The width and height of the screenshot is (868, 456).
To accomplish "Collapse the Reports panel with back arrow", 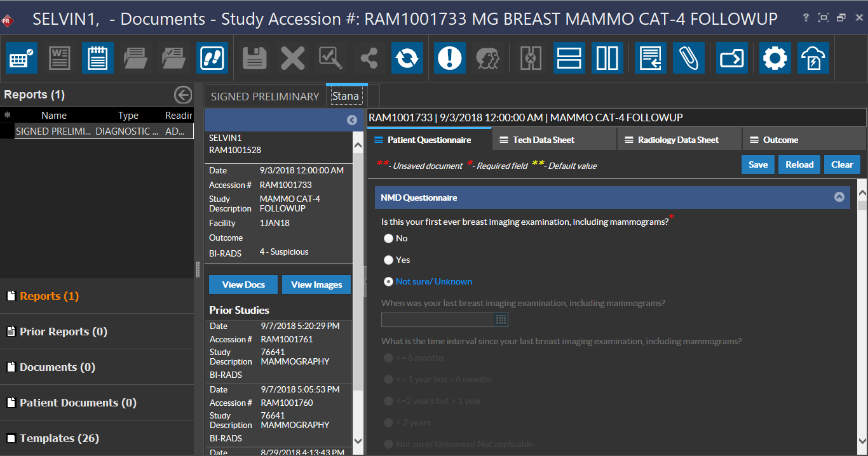I will pyautogui.click(x=182, y=95).
